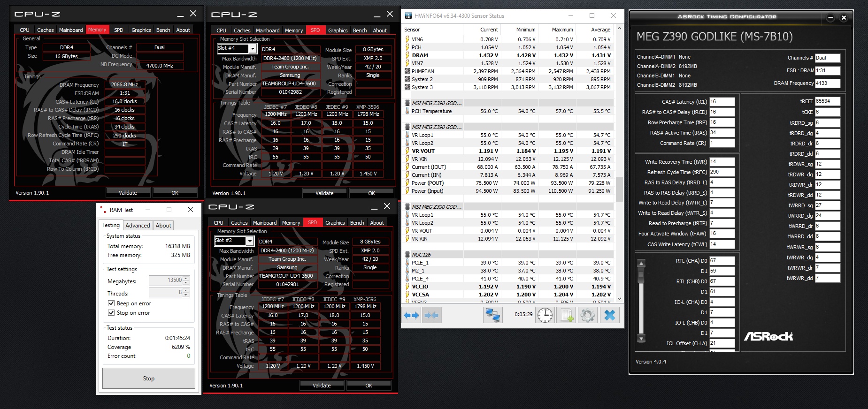Open the Graphics tab in the CPU-Z Memory window

tap(141, 30)
